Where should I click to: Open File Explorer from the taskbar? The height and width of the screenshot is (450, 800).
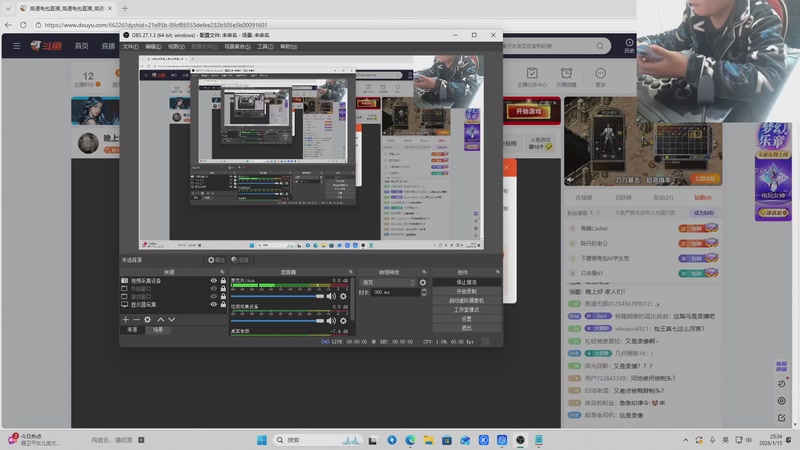click(429, 440)
